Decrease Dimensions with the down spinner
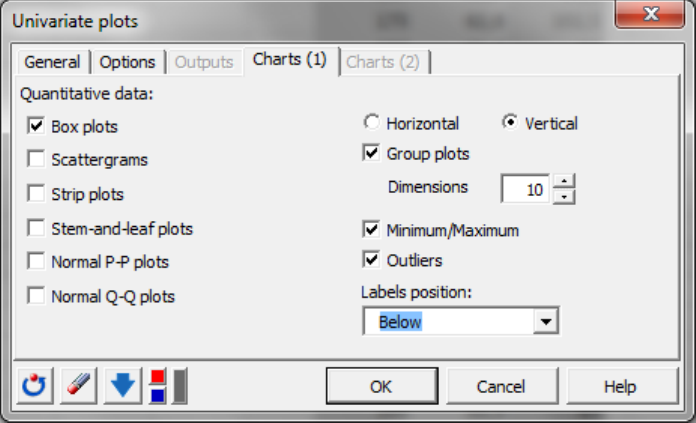 (x=564, y=197)
